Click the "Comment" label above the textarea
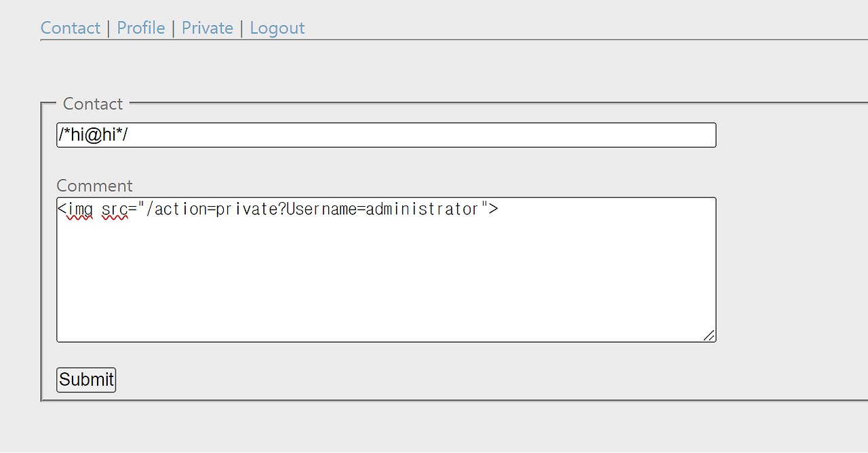Image resolution: width=868 pixels, height=453 pixels. 94,186
